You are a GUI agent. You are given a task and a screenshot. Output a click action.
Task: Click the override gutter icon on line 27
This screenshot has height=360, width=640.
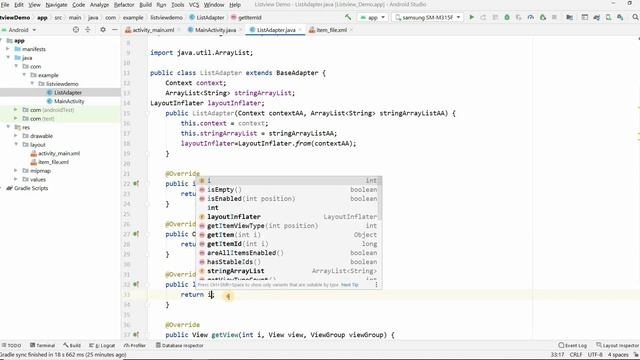(x=136, y=234)
